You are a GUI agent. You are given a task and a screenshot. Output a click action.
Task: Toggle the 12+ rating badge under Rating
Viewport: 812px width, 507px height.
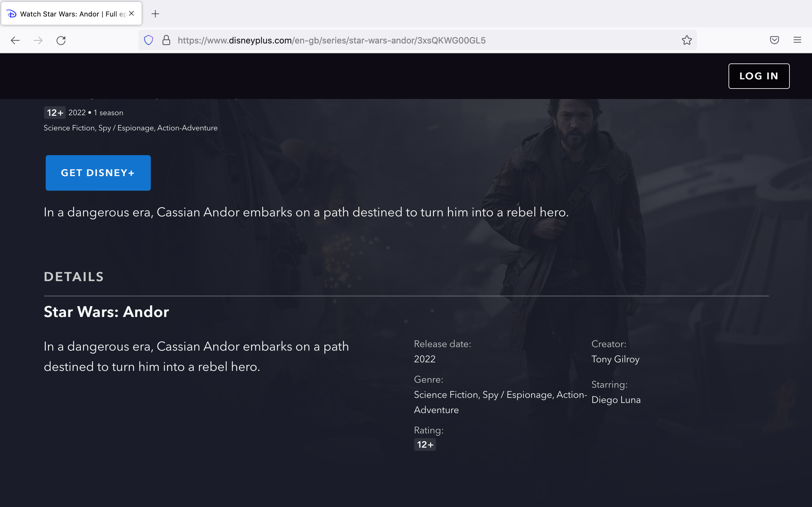[425, 444]
